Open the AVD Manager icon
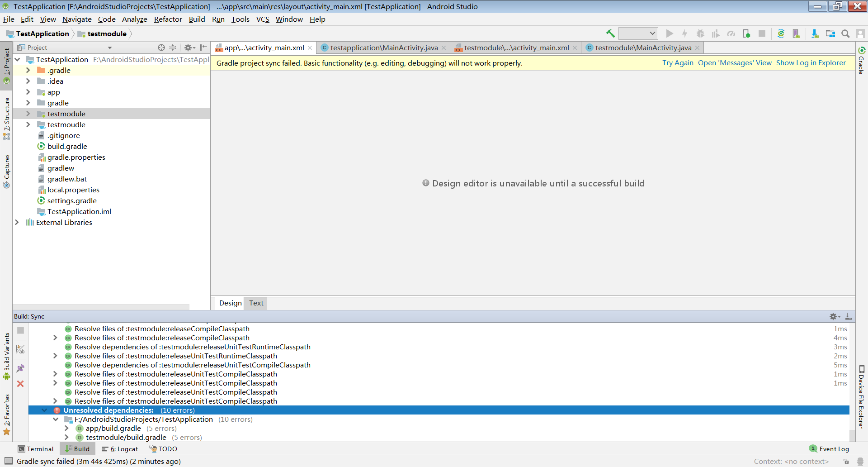868x467 pixels. point(796,33)
